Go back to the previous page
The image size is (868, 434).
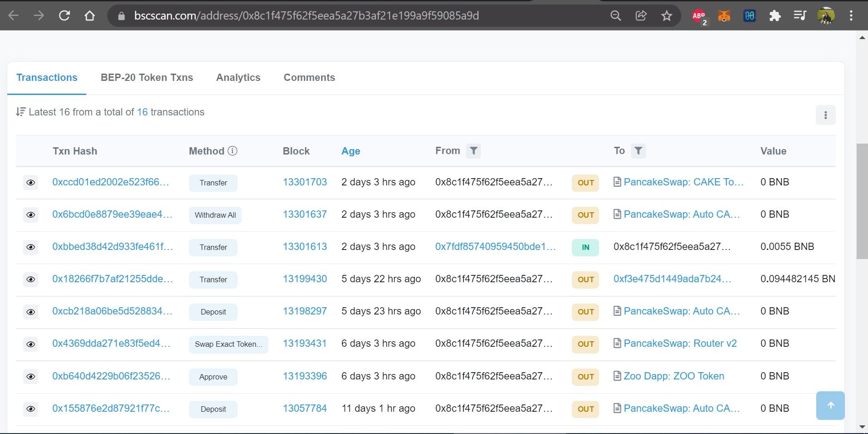14,16
